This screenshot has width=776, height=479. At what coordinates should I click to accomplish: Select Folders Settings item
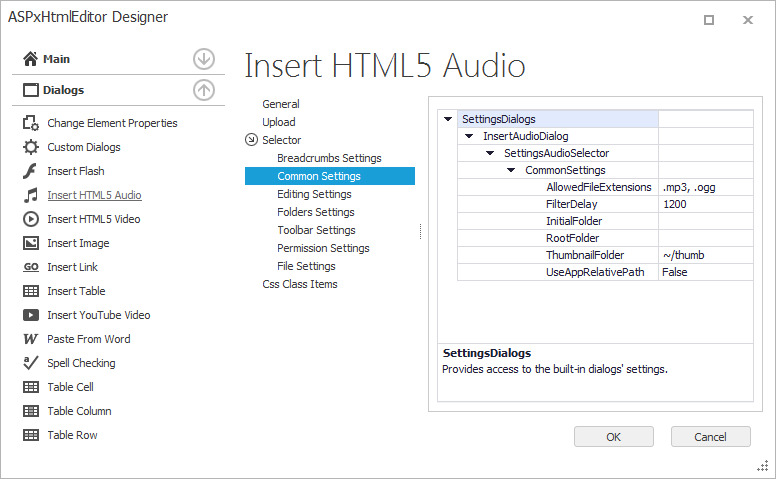click(316, 212)
